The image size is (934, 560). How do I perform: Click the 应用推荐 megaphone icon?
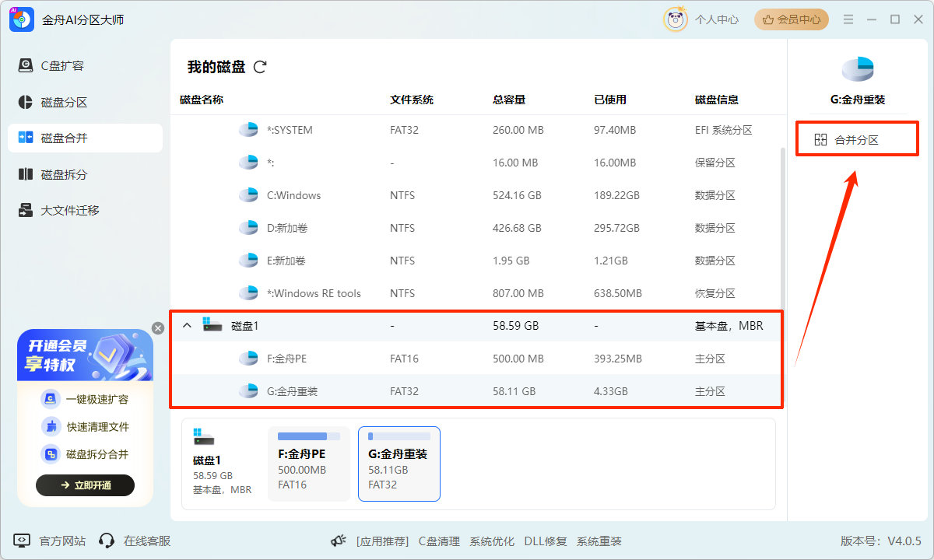coord(338,541)
